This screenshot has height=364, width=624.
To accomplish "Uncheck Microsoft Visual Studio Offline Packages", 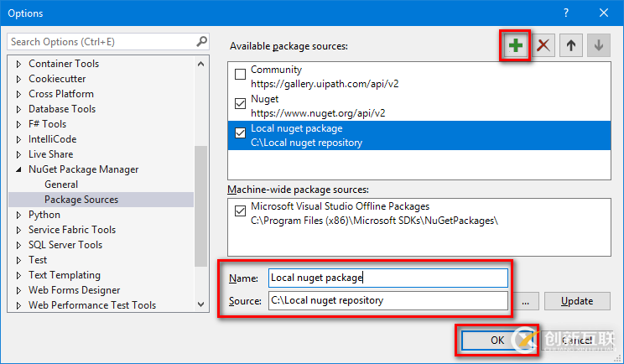I will click(241, 211).
